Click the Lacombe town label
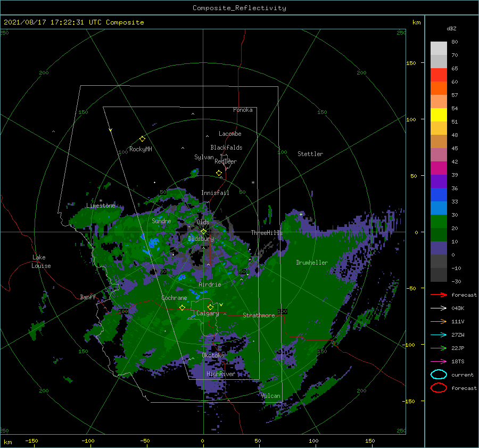 click(x=230, y=134)
